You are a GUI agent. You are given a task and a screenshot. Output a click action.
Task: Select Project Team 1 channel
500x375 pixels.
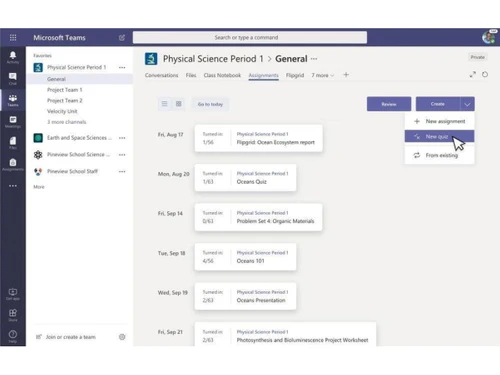(65, 90)
